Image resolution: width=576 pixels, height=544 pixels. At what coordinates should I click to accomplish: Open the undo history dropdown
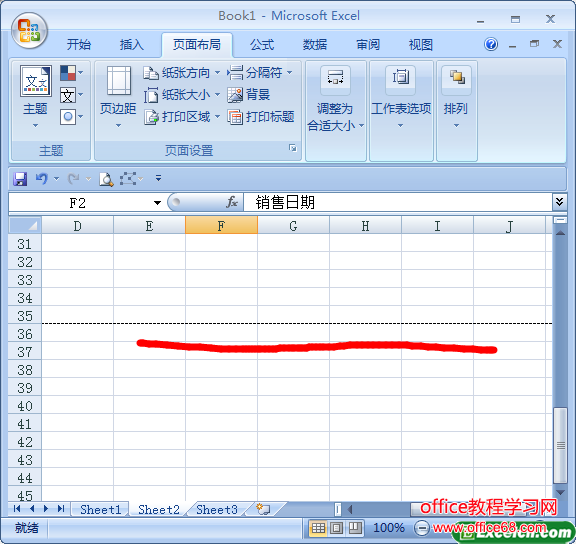point(56,179)
